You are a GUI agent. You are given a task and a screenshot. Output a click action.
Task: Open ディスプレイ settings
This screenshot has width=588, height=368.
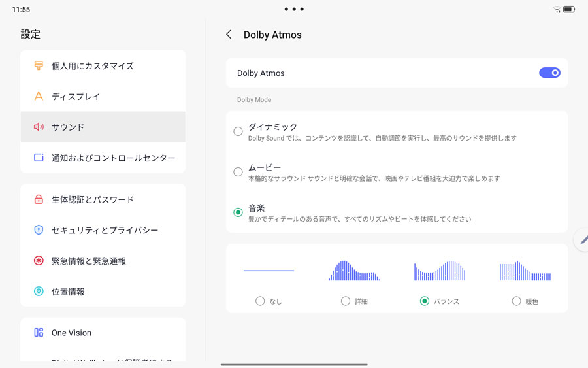(x=103, y=96)
